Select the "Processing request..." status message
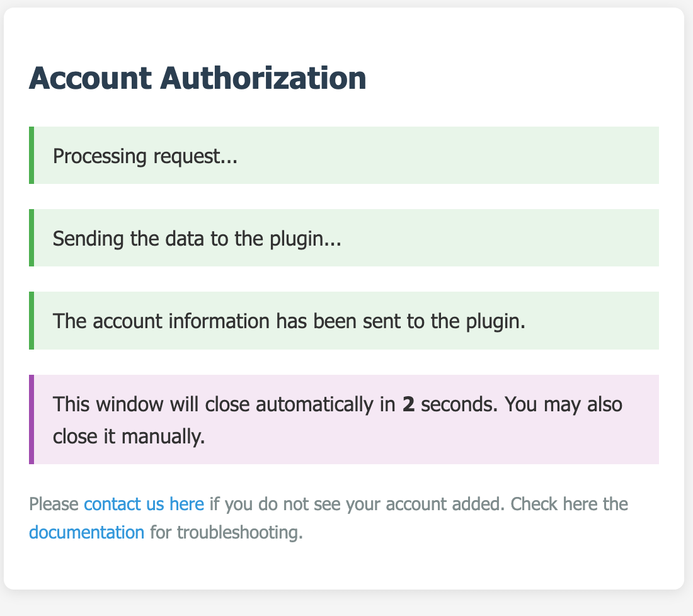This screenshot has width=693, height=616. [145, 156]
